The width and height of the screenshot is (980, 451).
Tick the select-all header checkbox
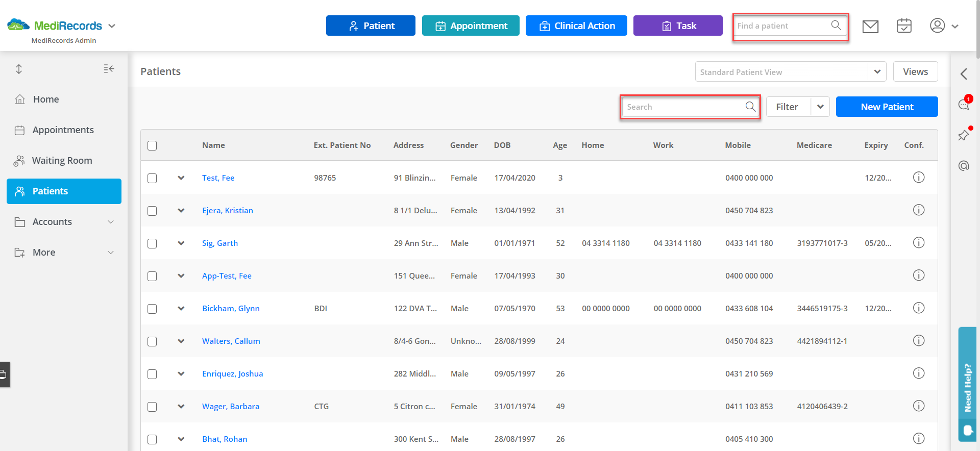click(152, 145)
